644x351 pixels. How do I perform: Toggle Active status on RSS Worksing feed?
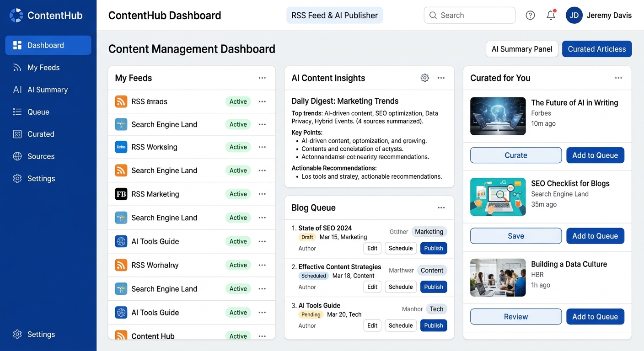[x=238, y=147]
